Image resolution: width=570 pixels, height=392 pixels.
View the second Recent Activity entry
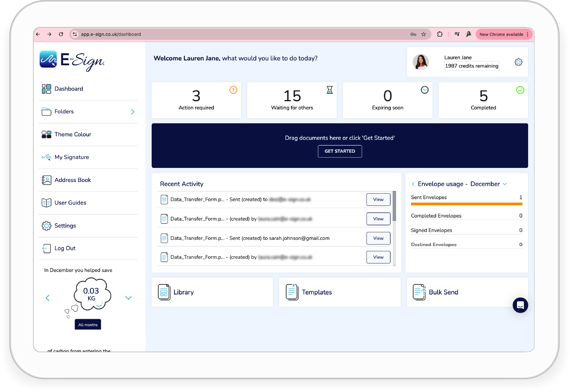tap(378, 219)
